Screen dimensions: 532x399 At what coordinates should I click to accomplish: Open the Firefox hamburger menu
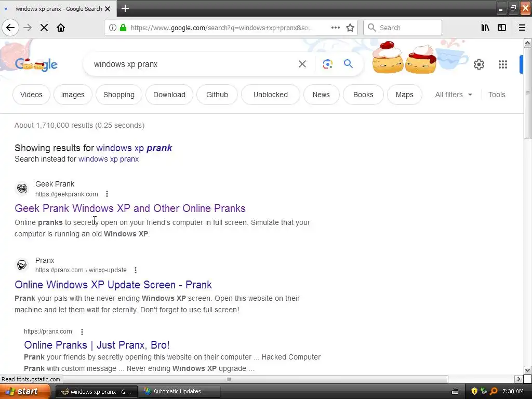click(x=522, y=28)
